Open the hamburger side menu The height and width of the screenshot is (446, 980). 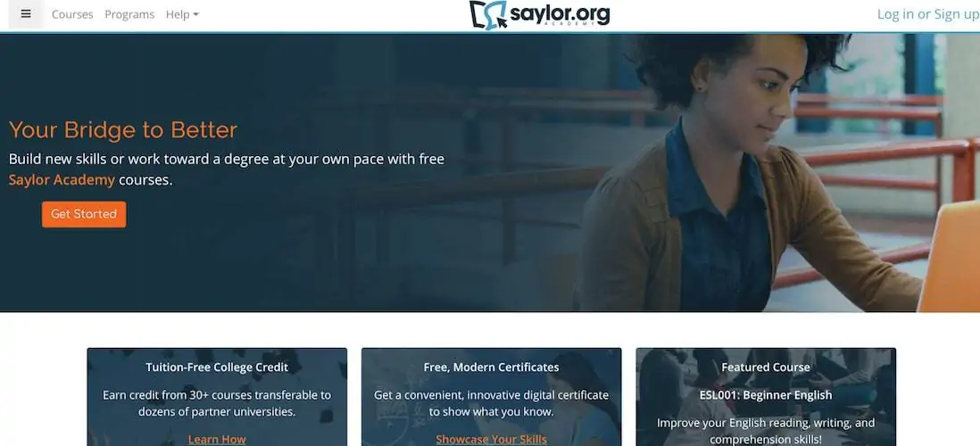[x=26, y=14]
